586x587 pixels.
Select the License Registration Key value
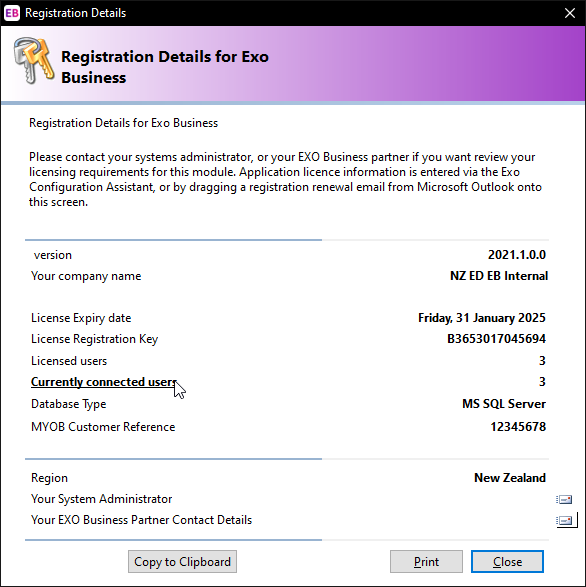click(497, 339)
